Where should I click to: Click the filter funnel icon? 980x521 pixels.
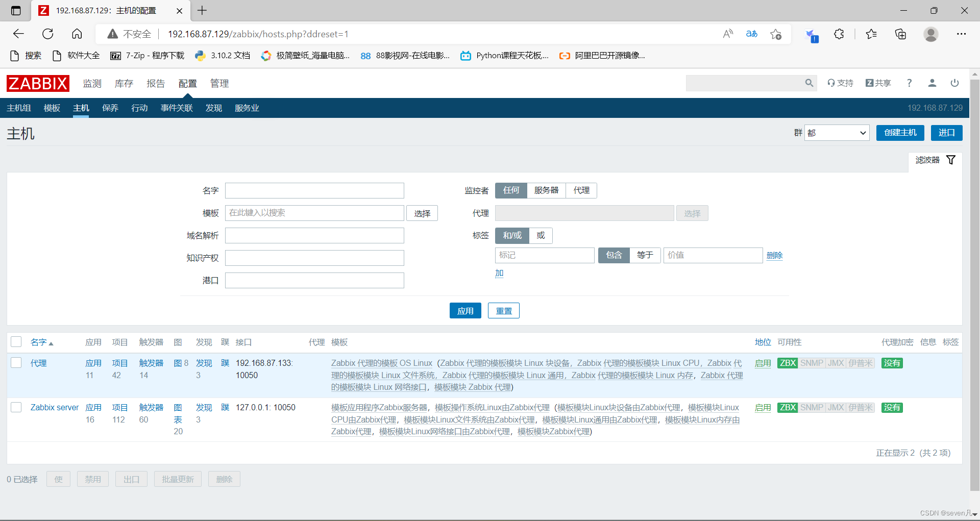point(951,160)
